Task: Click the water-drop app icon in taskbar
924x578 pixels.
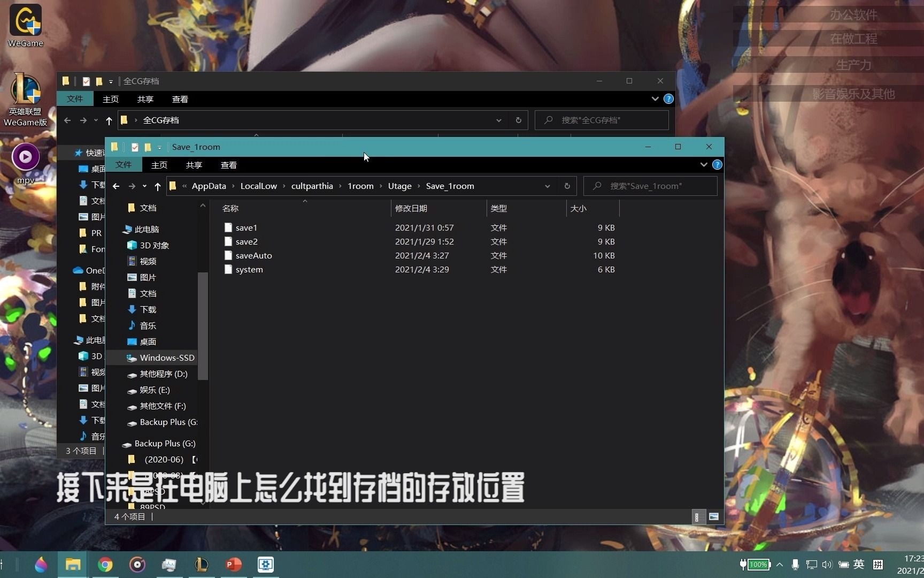Action: pos(41,565)
